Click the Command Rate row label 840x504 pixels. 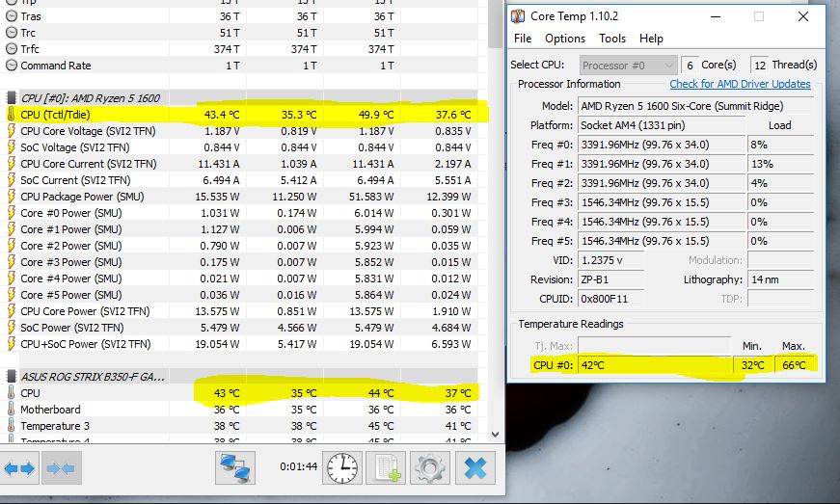click(56, 66)
